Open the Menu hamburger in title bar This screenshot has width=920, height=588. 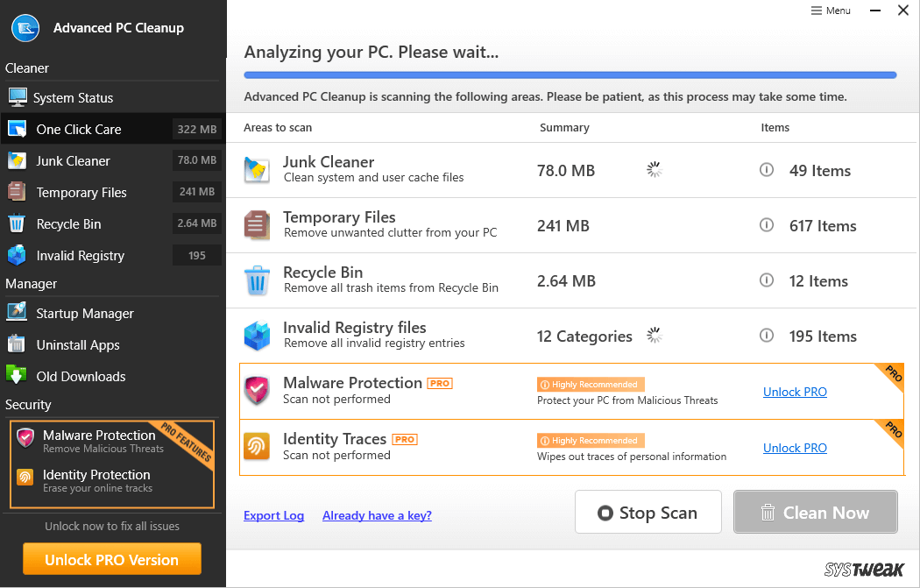click(831, 11)
